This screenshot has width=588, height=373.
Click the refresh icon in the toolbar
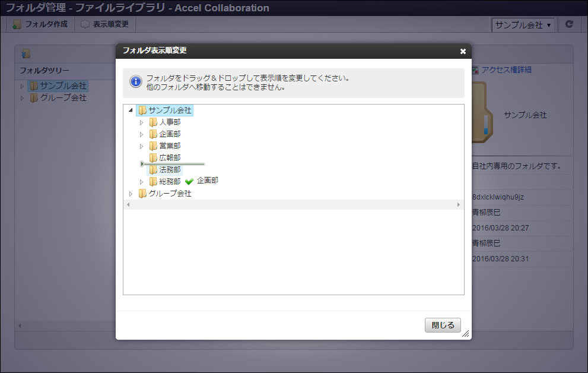coord(569,24)
